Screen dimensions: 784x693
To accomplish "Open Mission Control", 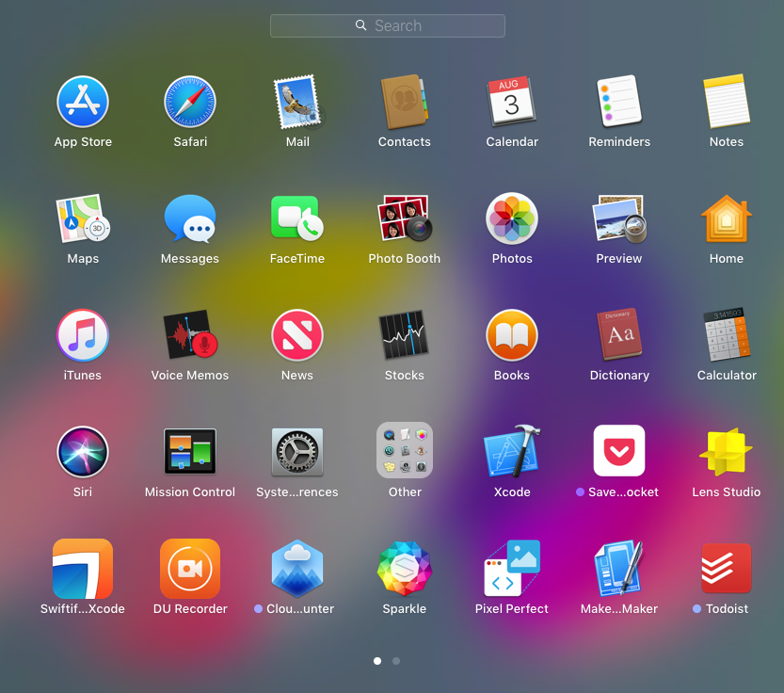I will (190, 452).
